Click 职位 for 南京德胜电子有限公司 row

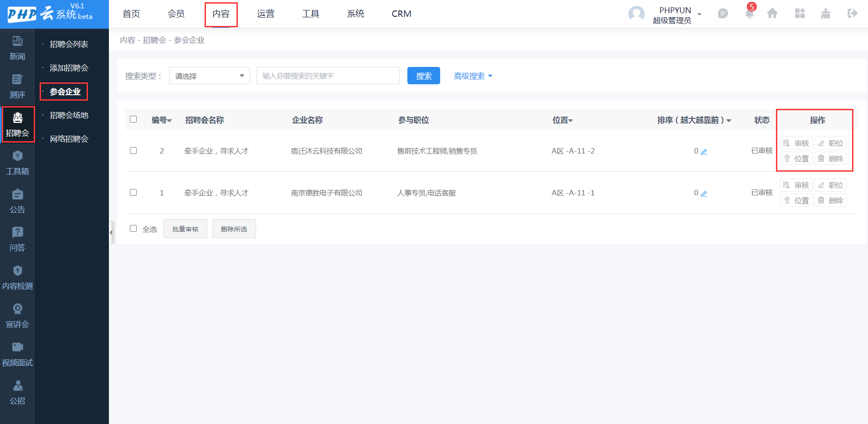pos(830,185)
